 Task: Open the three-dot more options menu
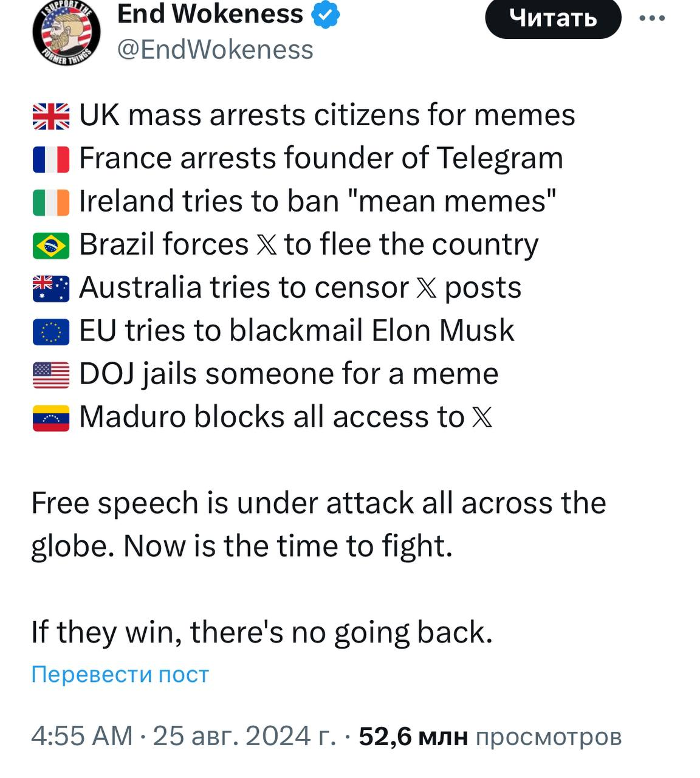[652, 18]
